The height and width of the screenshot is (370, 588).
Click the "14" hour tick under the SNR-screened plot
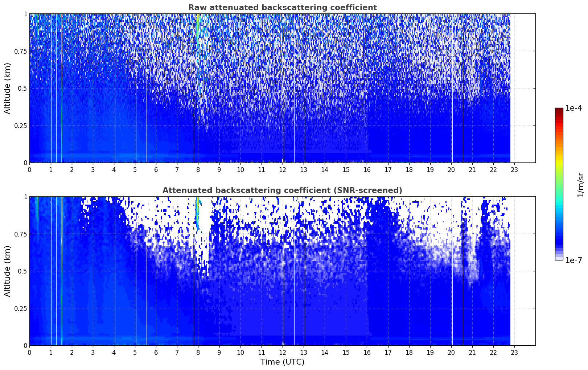(325, 352)
